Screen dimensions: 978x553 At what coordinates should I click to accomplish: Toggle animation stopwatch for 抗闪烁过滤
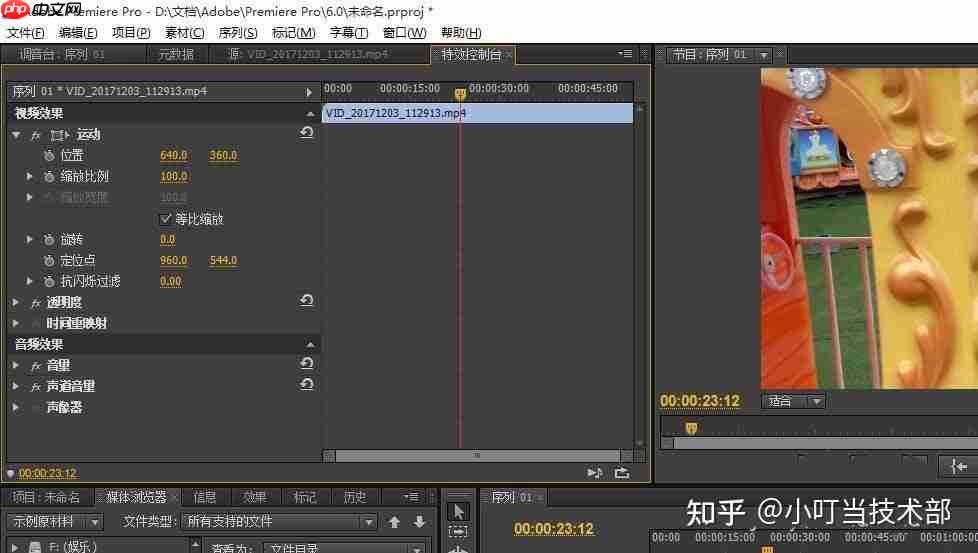49,282
